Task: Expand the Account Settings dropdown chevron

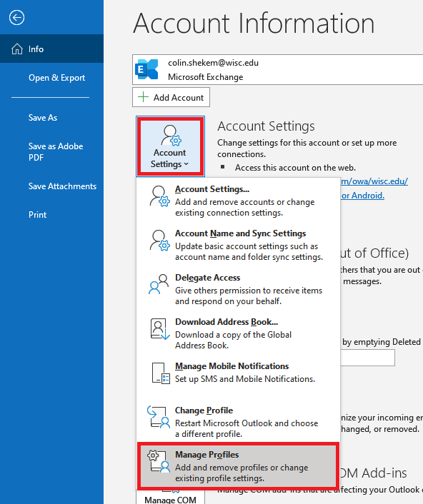Action: pos(186,164)
